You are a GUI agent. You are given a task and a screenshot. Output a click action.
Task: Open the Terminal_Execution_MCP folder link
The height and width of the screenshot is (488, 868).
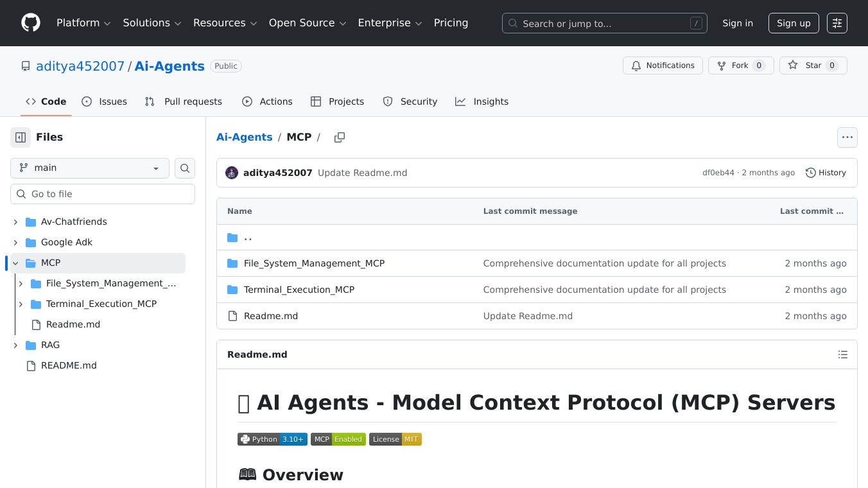point(299,290)
